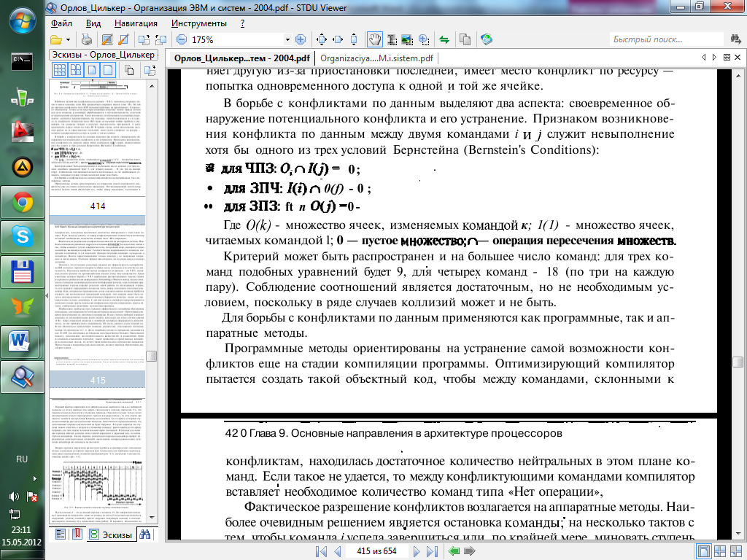Open the Вид menu
This screenshot has height=560, width=747.
tap(93, 23)
